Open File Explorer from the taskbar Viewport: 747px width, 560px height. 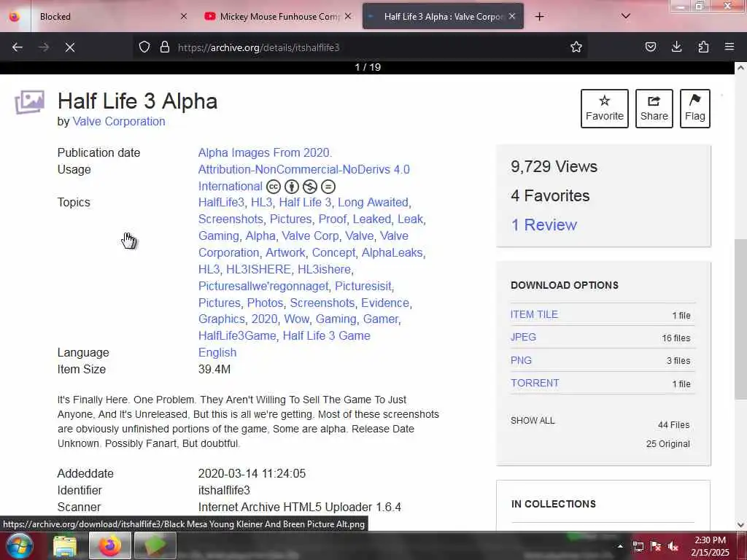(65, 545)
